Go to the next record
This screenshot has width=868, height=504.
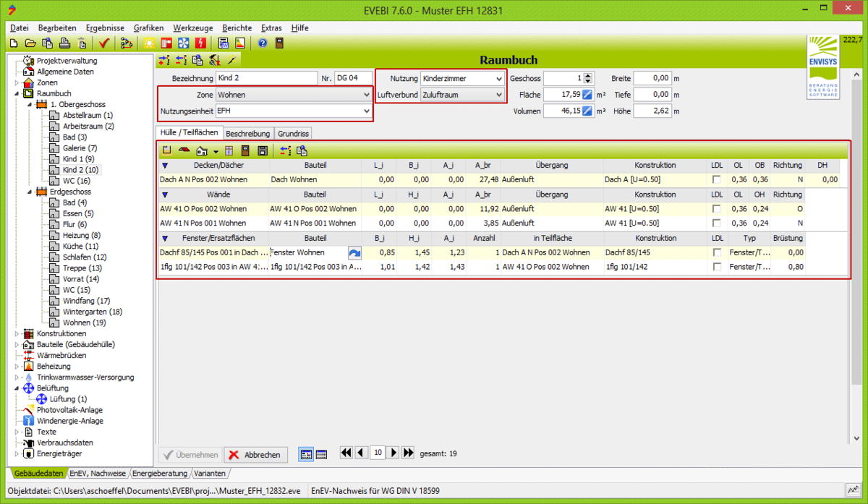[x=393, y=453]
